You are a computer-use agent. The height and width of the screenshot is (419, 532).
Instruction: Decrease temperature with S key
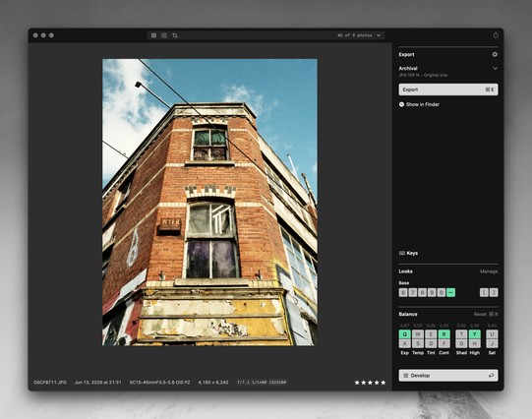tap(418, 343)
